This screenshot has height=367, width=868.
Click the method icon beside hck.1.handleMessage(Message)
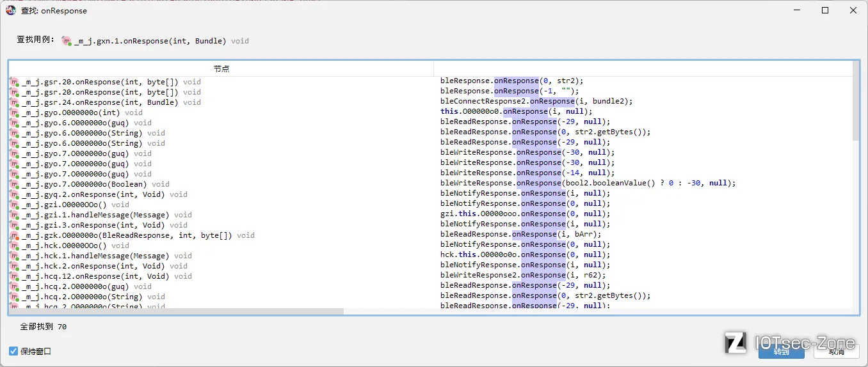click(x=15, y=256)
